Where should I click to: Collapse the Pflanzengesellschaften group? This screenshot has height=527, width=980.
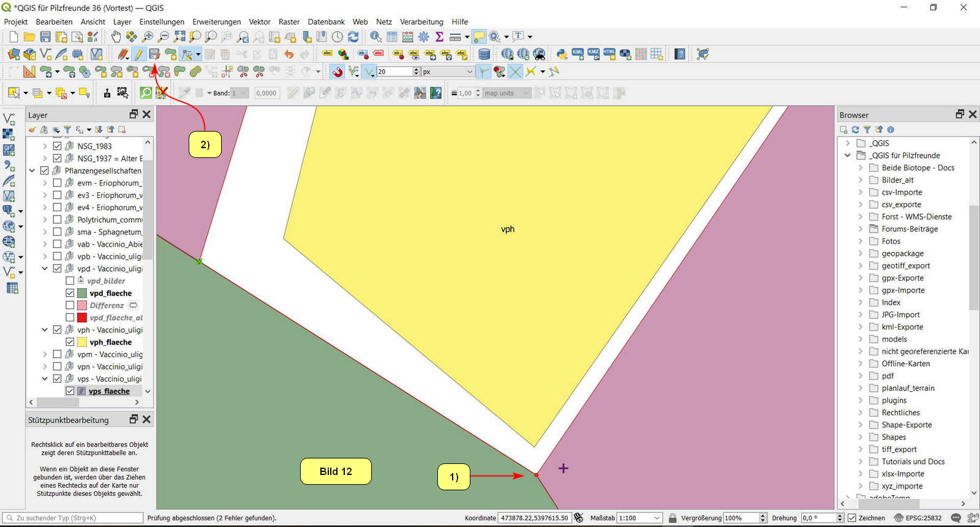[32, 171]
